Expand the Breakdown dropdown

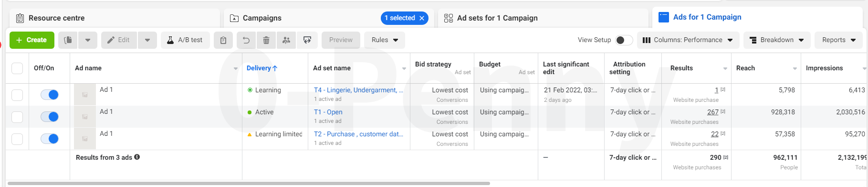(776, 40)
